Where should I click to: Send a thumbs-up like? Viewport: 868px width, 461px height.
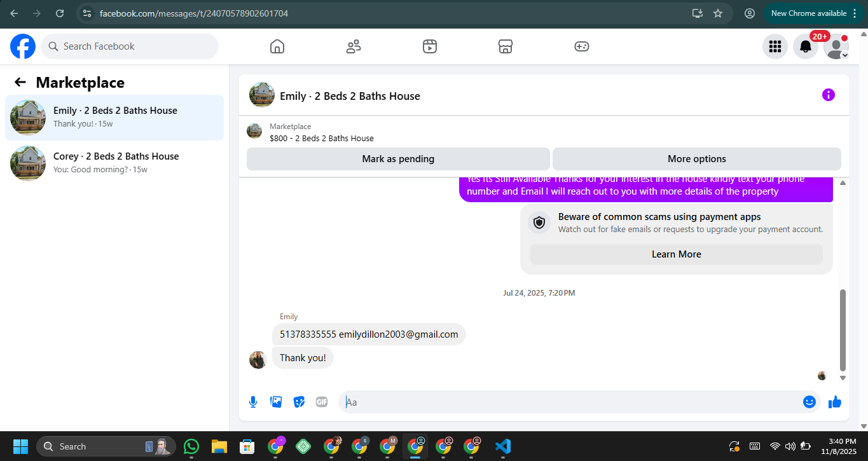pyautogui.click(x=835, y=402)
